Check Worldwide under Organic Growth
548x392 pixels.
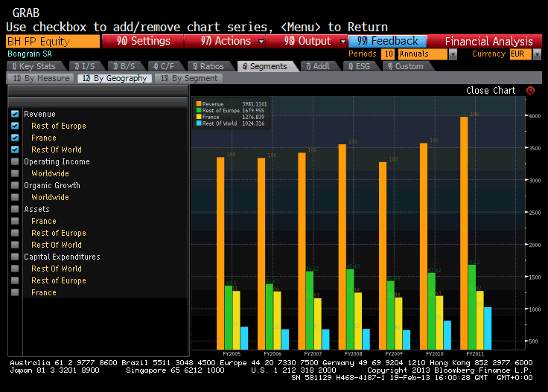(15, 197)
